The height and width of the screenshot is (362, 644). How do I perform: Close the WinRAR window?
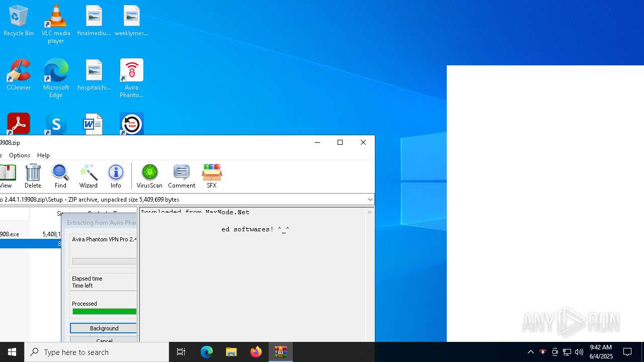tap(363, 143)
